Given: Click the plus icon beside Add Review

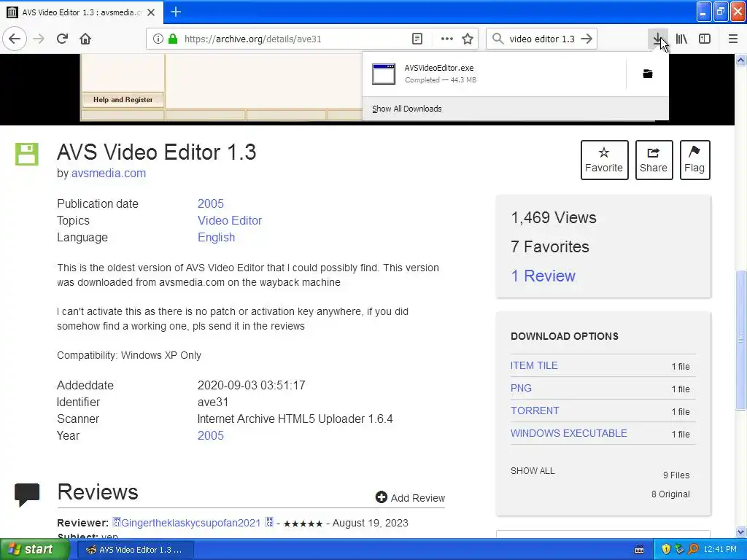Looking at the screenshot, I should click(x=381, y=497).
